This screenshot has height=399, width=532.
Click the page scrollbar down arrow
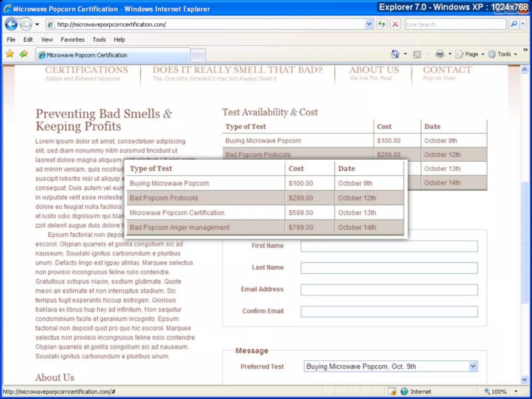tap(524, 380)
